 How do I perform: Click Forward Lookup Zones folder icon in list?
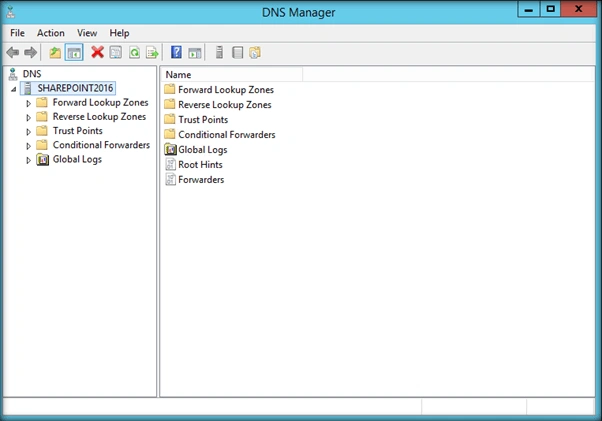coord(170,89)
